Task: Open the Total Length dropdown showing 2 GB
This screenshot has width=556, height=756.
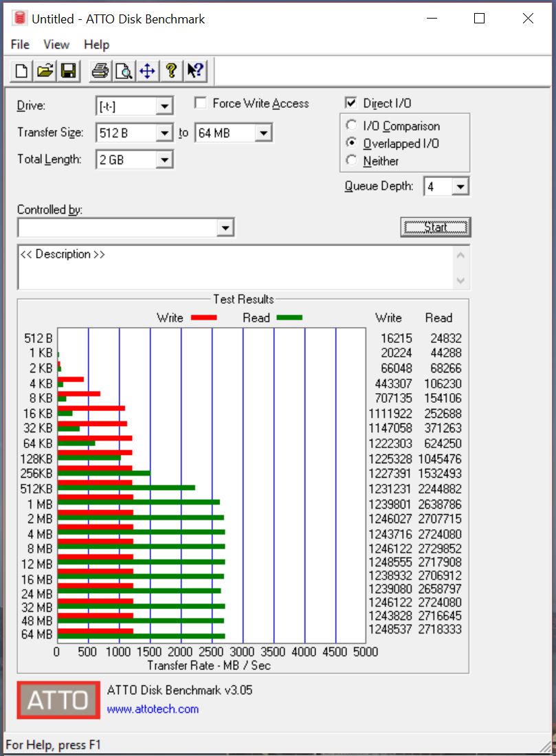Action: click(x=164, y=160)
